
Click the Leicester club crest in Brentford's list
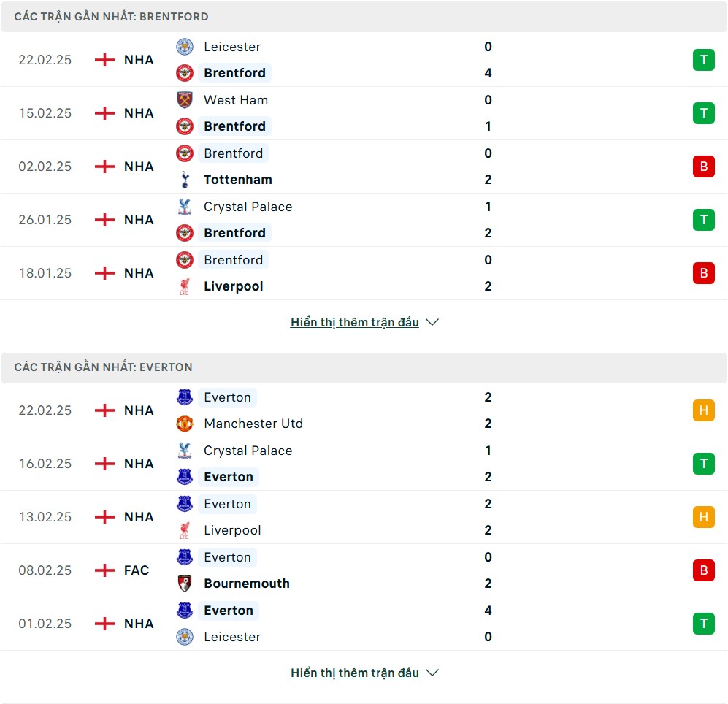point(185,47)
